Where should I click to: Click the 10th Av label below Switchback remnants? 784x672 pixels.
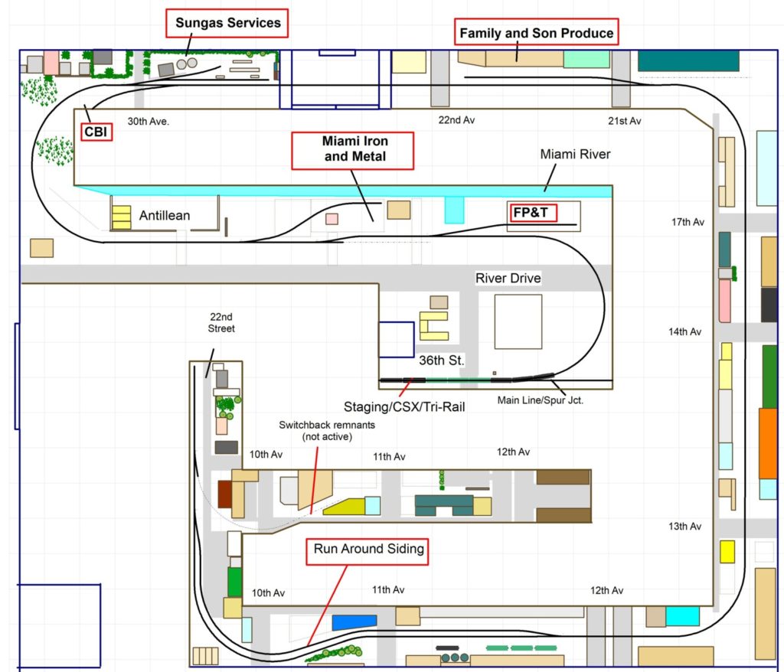pyautogui.click(x=266, y=454)
